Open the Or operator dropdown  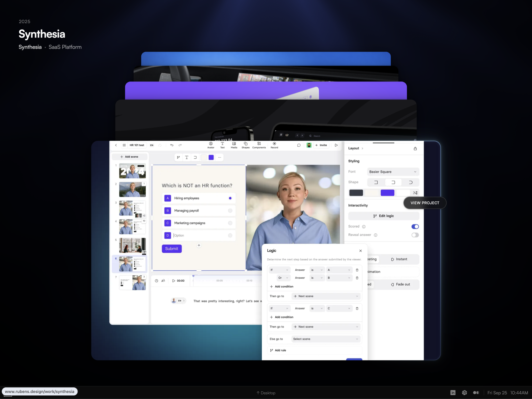(283, 278)
